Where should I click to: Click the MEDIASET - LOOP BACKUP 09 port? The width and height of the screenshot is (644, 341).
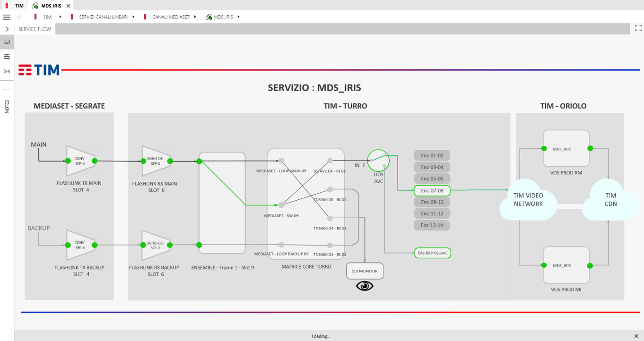pyautogui.click(x=281, y=245)
